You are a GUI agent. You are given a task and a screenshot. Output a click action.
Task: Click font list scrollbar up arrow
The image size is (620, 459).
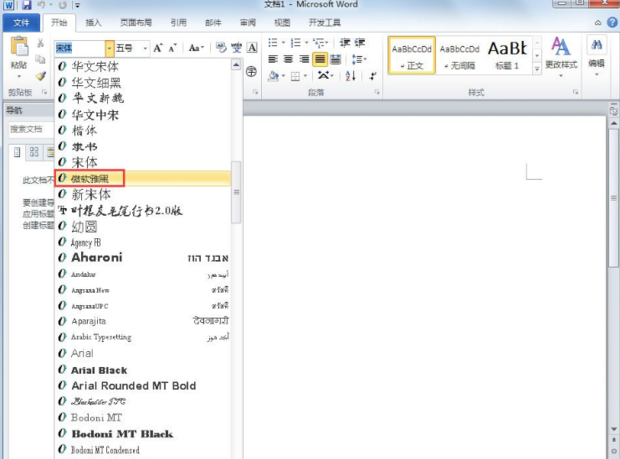[236, 65]
